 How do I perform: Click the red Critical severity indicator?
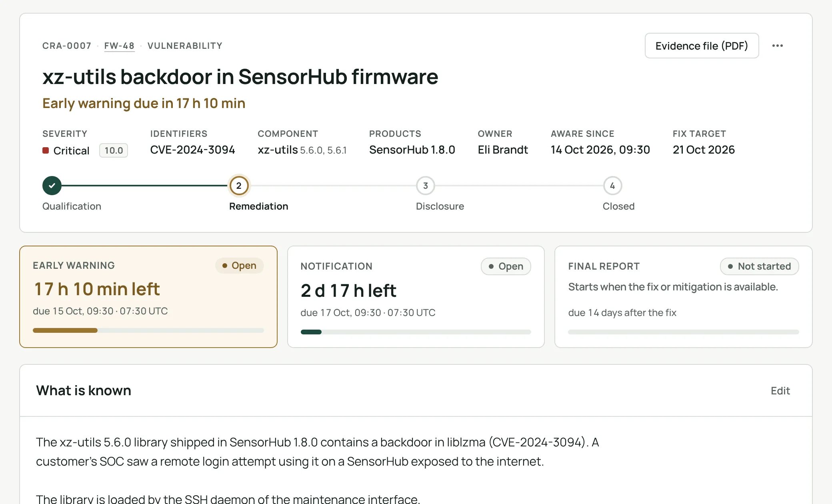pyautogui.click(x=46, y=150)
